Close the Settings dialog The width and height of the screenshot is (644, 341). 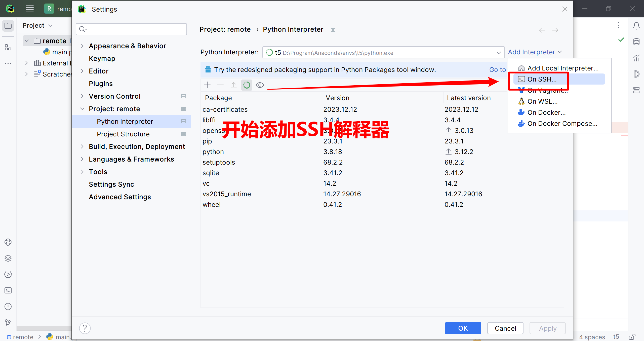(565, 9)
